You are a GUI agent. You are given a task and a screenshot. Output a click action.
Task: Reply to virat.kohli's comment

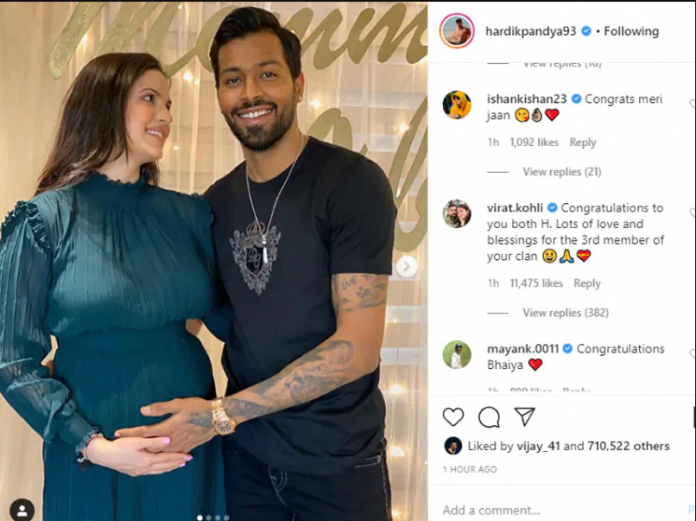tap(587, 283)
